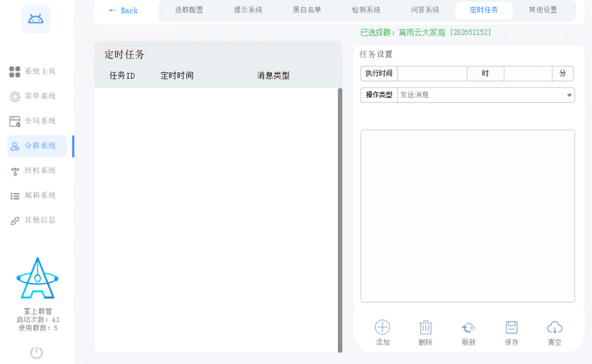Click the 掌上群管 compass logo
The height and width of the screenshot is (364, 592).
(37, 278)
